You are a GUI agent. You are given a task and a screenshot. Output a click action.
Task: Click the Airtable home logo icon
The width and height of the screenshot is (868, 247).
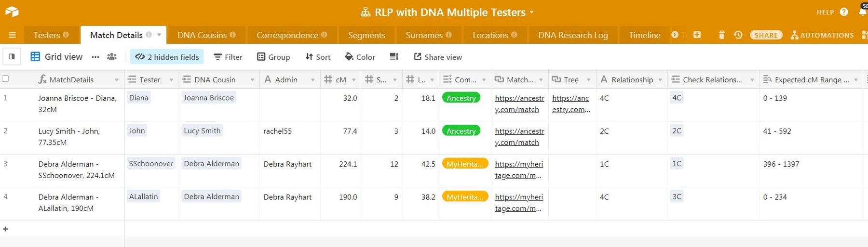click(12, 12)
